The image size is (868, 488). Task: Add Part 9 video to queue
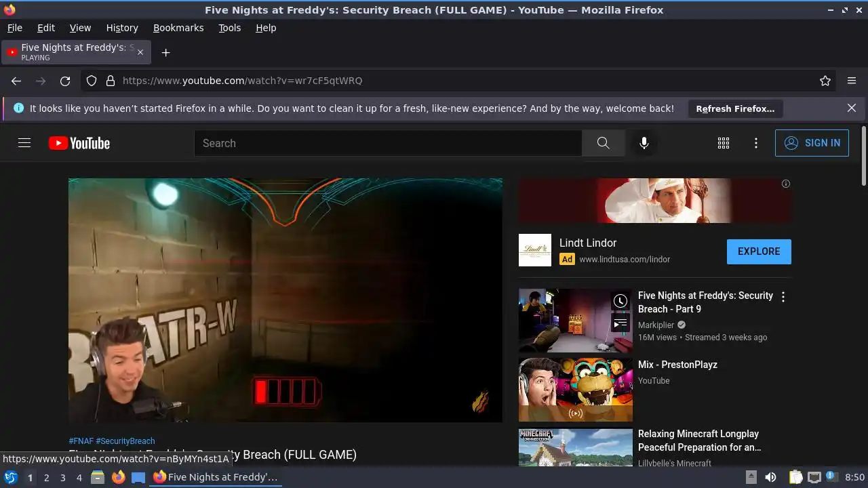(x=620, y=324)
